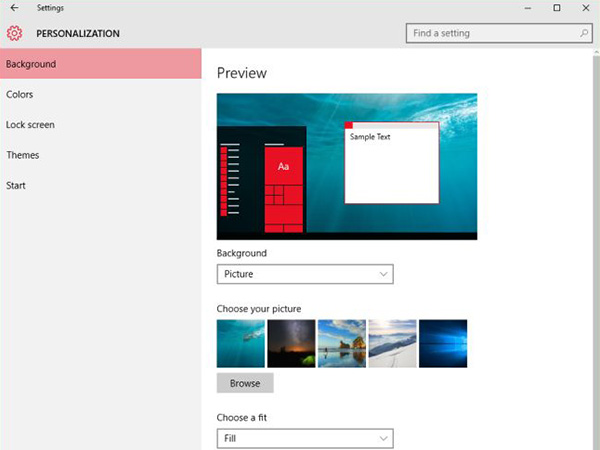
Task: Open the Colors settings page
Action: pos(20,95)
